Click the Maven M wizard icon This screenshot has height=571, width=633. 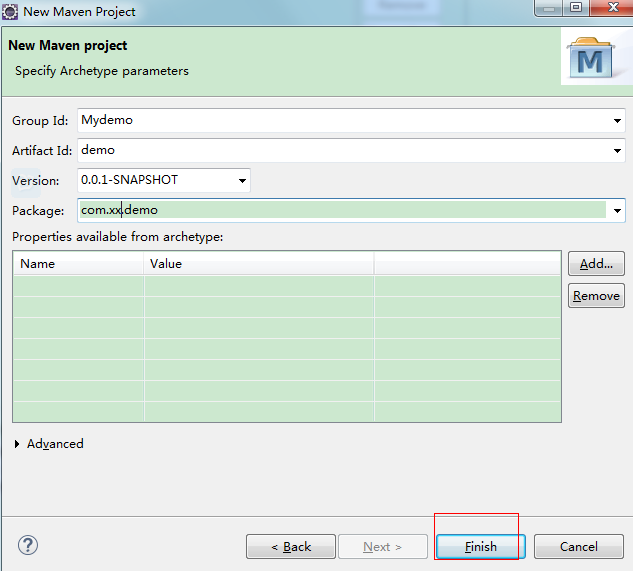click(x=591, y=58)
